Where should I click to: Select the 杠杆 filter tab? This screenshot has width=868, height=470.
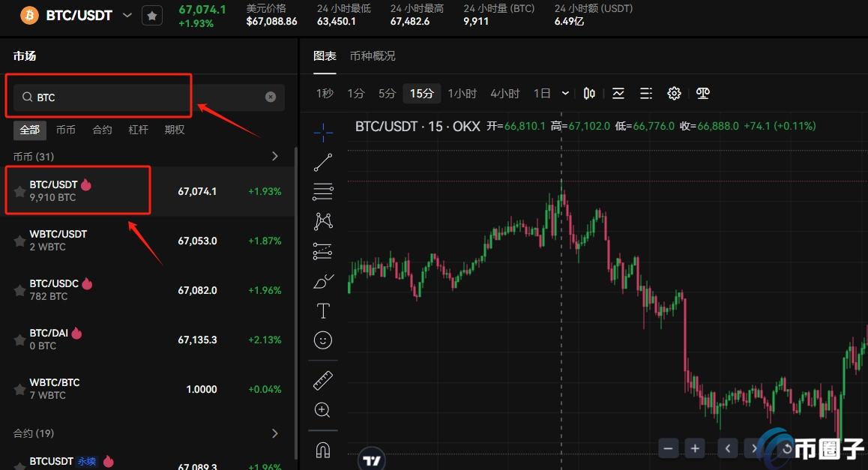coord(139,130)
